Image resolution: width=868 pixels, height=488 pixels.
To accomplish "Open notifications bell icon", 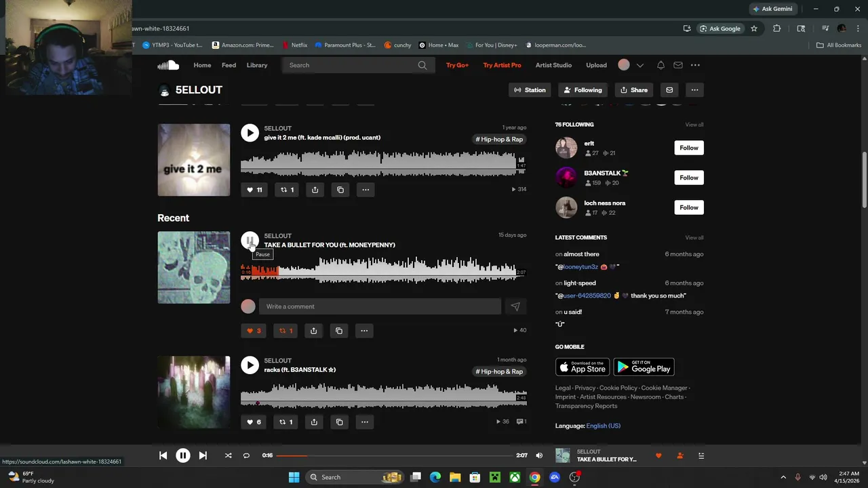I will click(x=660, y=65).
